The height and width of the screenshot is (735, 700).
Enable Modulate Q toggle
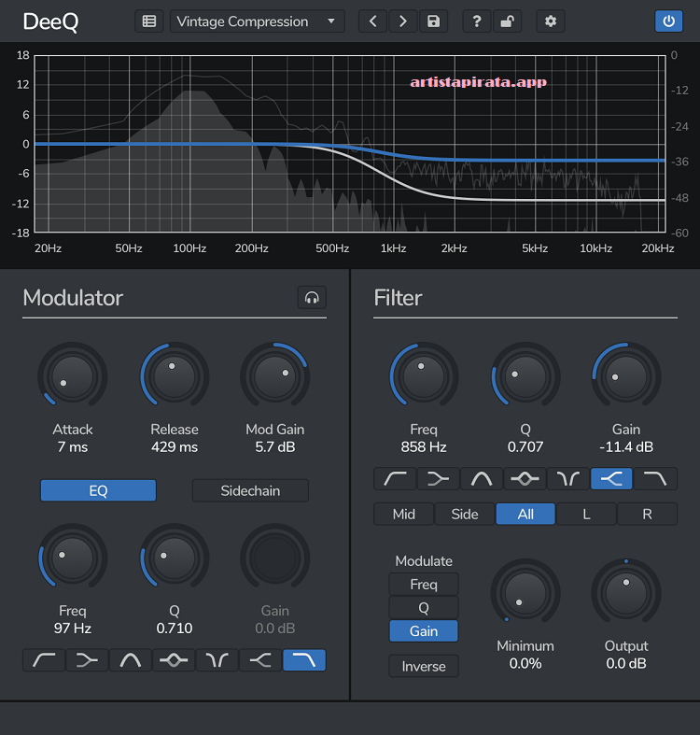click(x=424, y=607)
